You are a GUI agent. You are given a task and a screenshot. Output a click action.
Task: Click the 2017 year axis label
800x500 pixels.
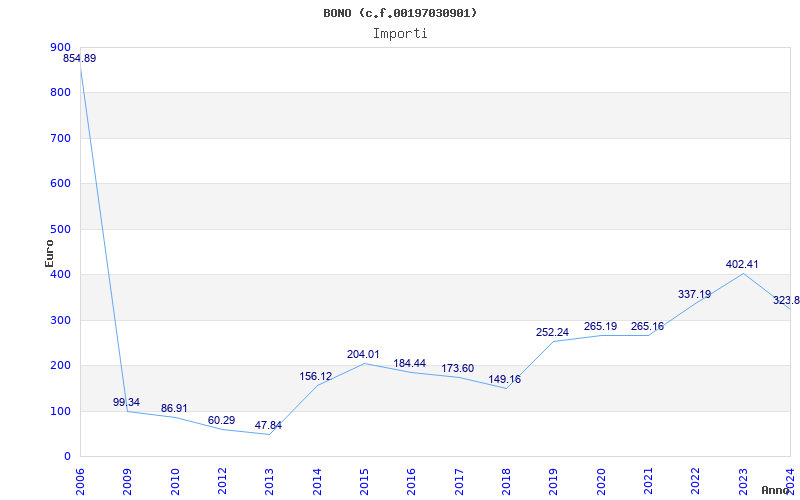coord(459,482)
